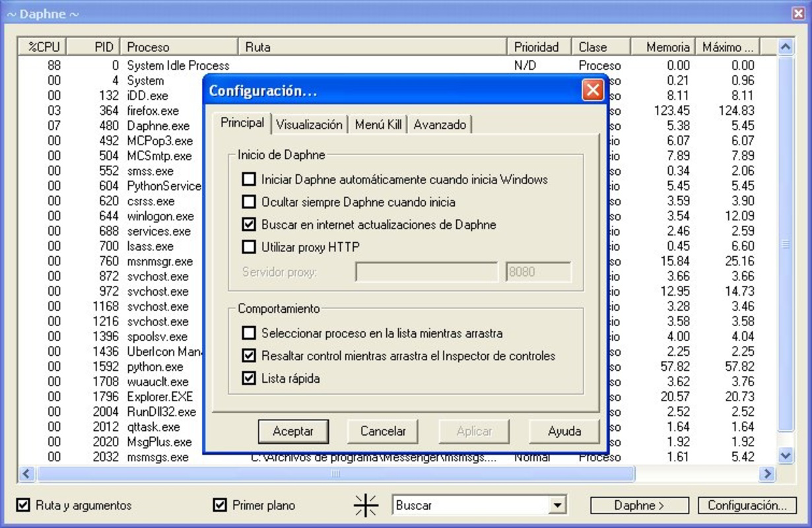The height and width of the screenshot is (528, 812).
Task: Select the RunDll32.exe process row
Action: click(162, 412)
